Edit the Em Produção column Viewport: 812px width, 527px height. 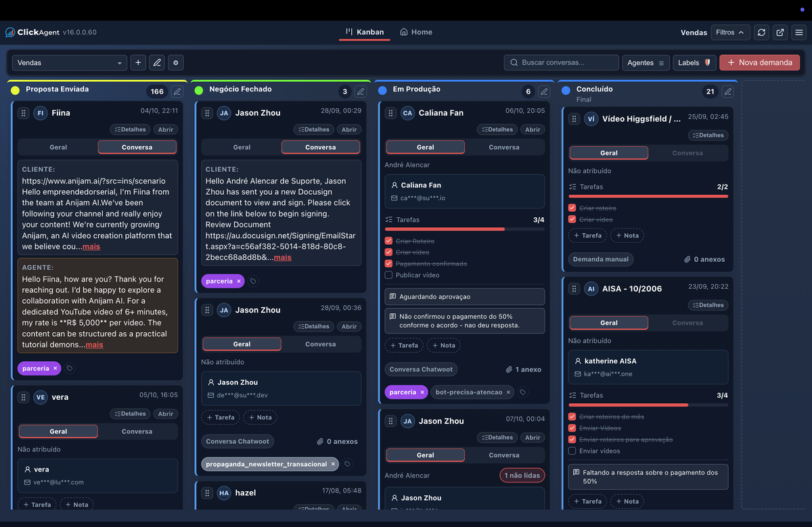[x=544, y=91]
